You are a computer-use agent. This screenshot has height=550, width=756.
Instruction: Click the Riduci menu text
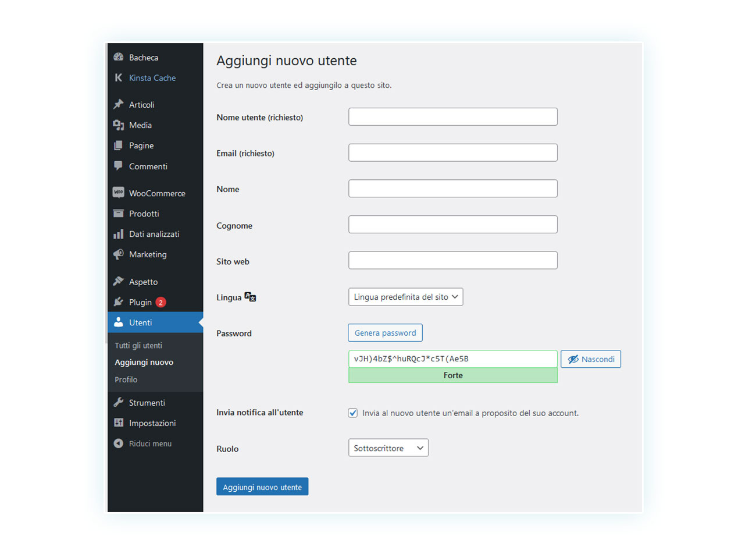click(x=150, y=443)
